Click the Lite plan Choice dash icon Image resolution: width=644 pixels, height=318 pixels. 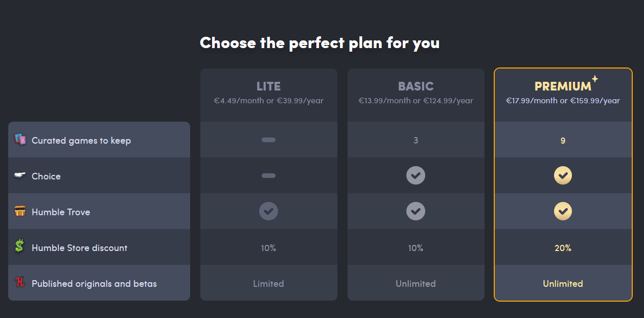268,176
